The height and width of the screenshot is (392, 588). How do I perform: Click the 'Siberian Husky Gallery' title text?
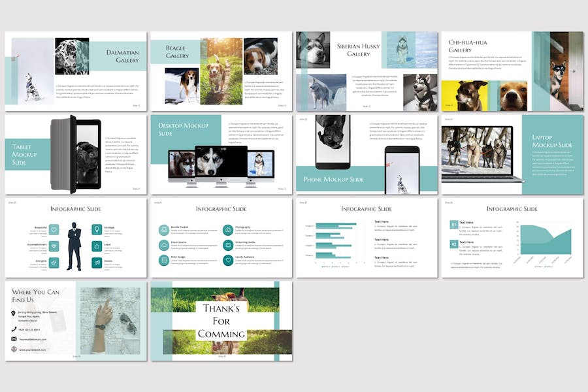359,50
